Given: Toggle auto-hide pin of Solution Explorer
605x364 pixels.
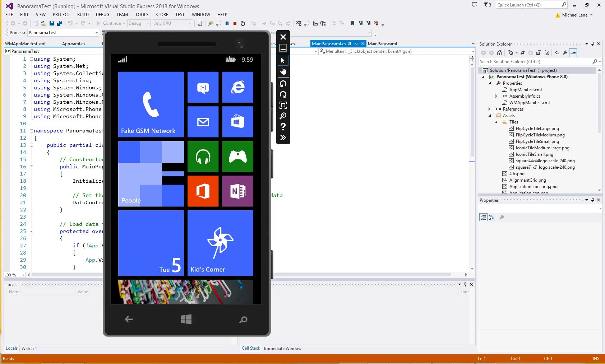Looking at the screenshot, I should coord(593,44).
